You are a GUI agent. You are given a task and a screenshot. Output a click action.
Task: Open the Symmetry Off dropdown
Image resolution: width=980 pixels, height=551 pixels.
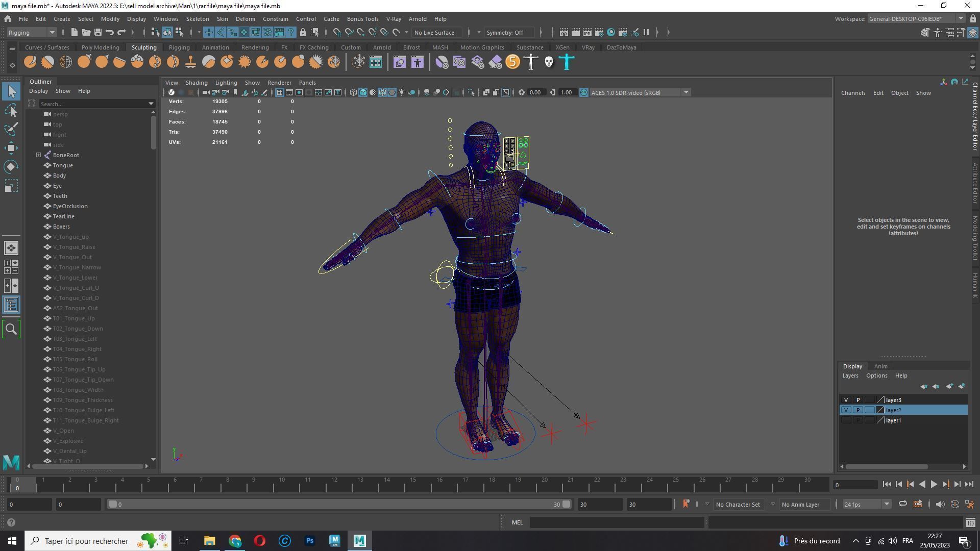point(510,32)
